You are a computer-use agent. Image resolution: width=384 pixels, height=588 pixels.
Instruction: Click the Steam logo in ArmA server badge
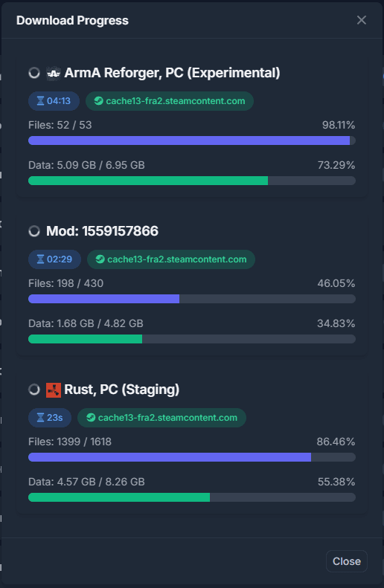98,101
